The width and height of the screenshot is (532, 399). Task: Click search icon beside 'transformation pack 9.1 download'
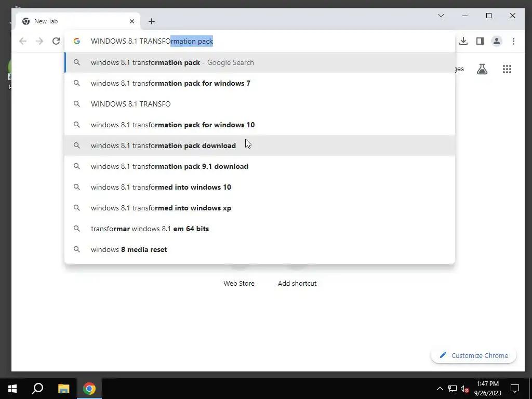[77, 166]
